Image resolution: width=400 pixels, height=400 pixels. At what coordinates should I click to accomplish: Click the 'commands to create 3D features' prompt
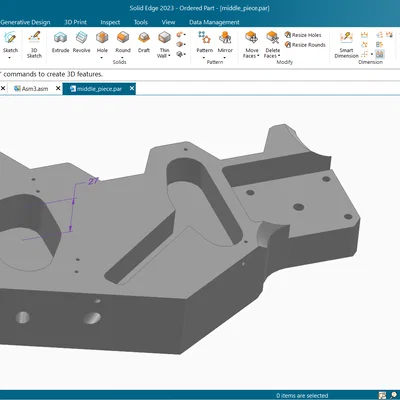[x=53, y=74]
